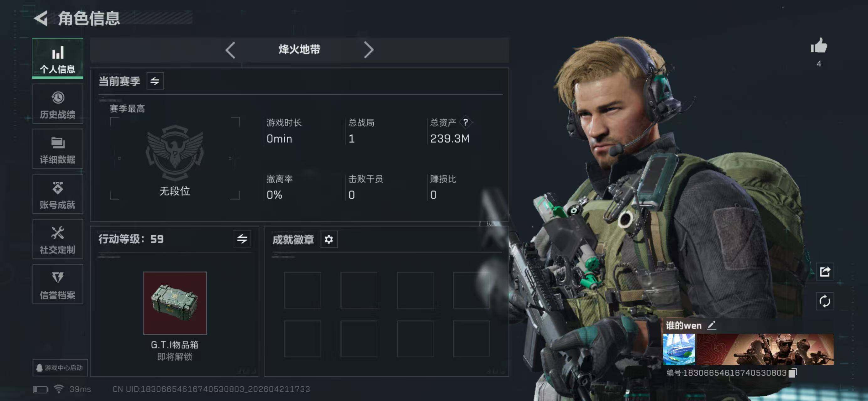
Task: Click the first empty achievement badge slot
Action: click(x=302, y=290)
